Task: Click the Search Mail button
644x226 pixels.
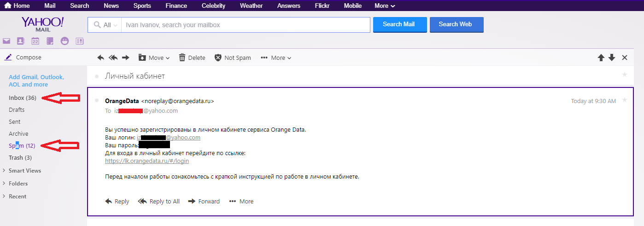Action: click(399, 24)
